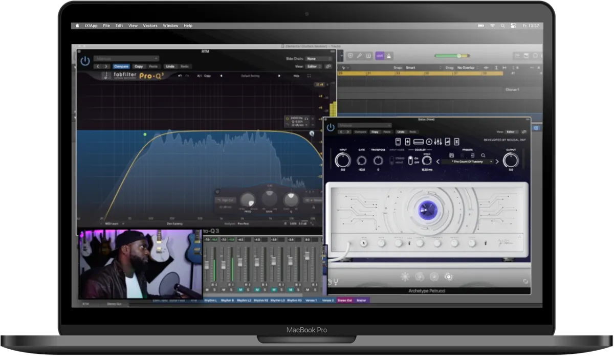Viewport: 614px width, 364px height.
Task: Open the Default Setting preset menu
Action: tap(250, 76)
